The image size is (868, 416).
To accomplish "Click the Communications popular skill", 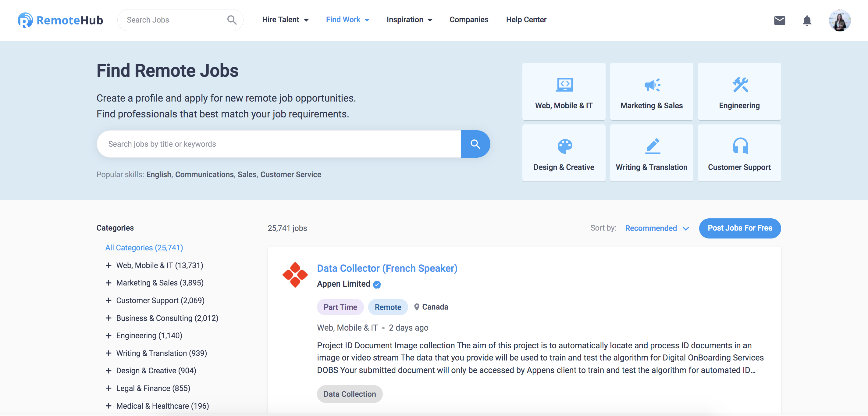I will 204,175.
